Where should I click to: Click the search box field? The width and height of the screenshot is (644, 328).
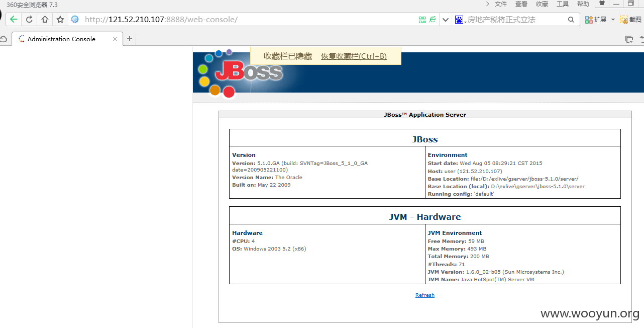click(x=516, y=20)
